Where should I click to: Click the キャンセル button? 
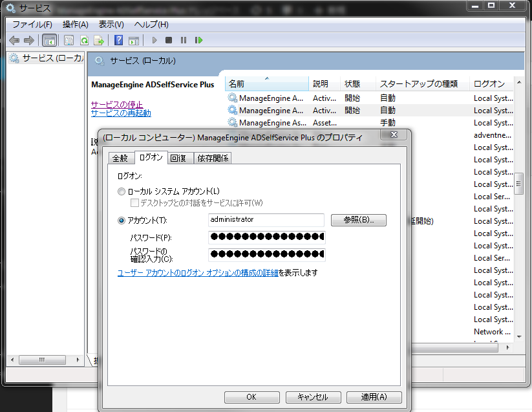313,397
